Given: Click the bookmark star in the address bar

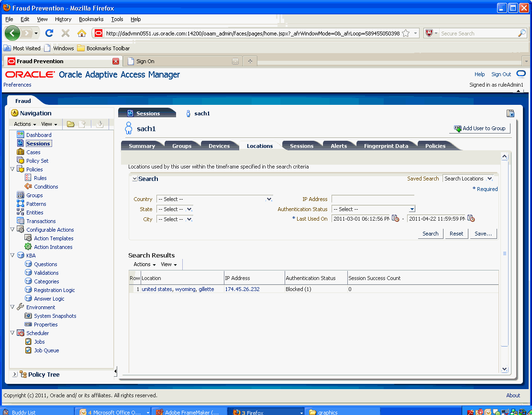Looking at the screenshot, I should [405, 33].
